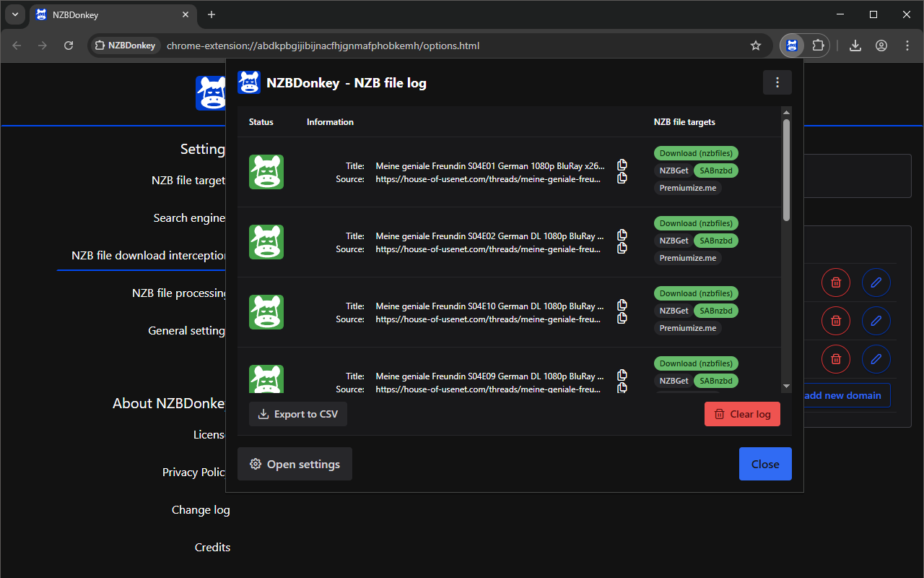Edit the second domain with pencil icon
Screen dimensions: 924x578
[x=876, y=321]
